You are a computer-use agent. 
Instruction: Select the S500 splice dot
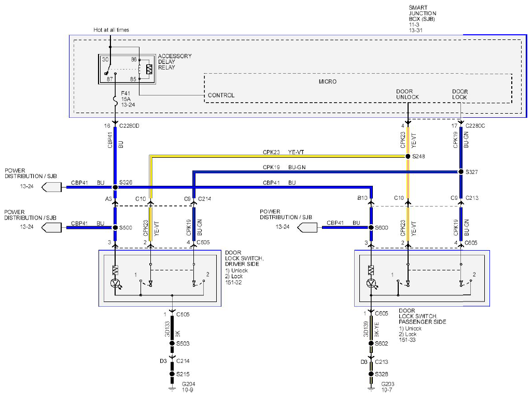pos(115,227)
